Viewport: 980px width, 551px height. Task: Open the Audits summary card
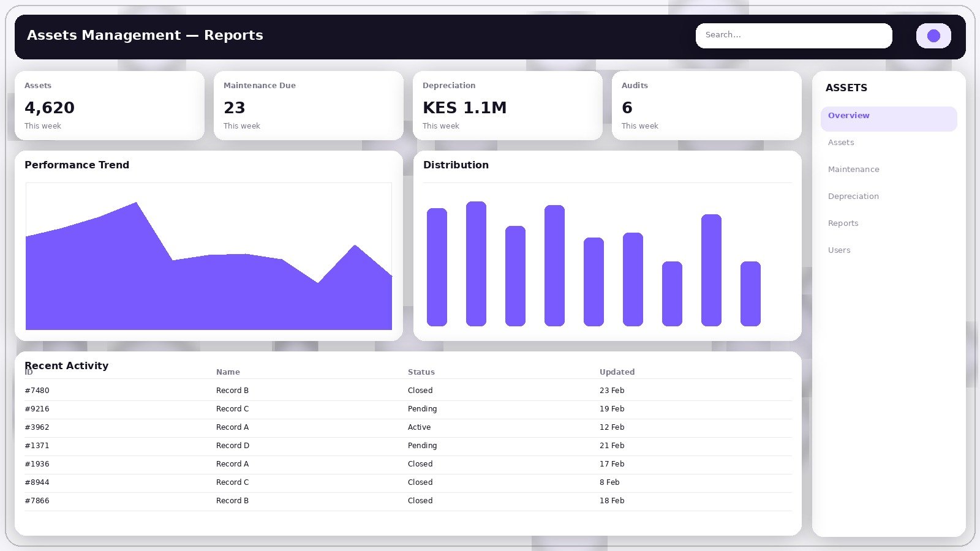pyautogui.click(x=706, y=105)
